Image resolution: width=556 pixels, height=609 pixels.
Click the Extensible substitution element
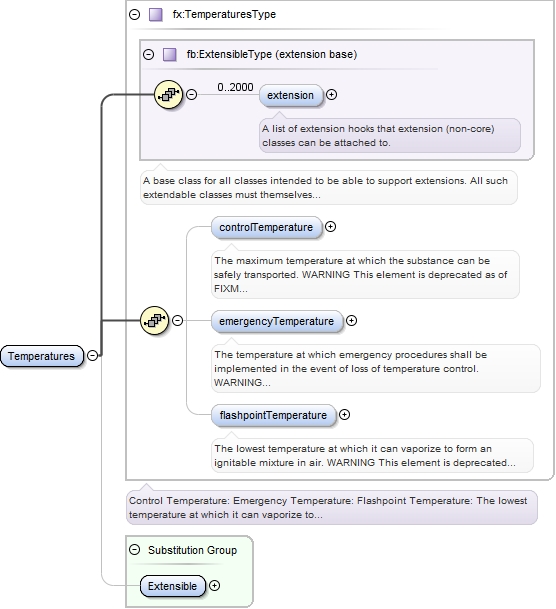172,586
